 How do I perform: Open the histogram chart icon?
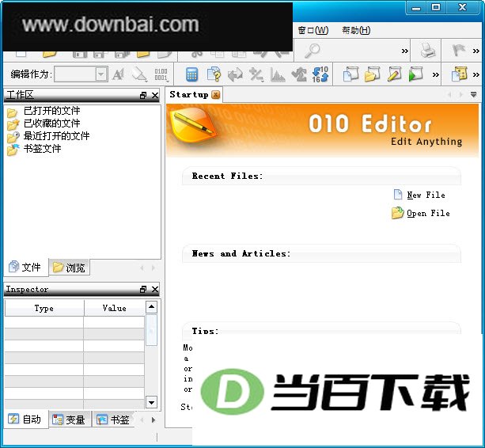pos(278,75)
